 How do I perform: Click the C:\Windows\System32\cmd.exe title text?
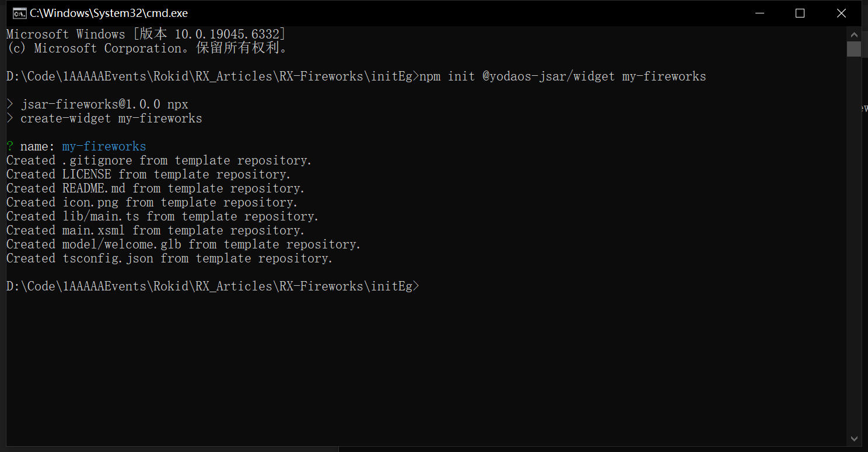108,13
